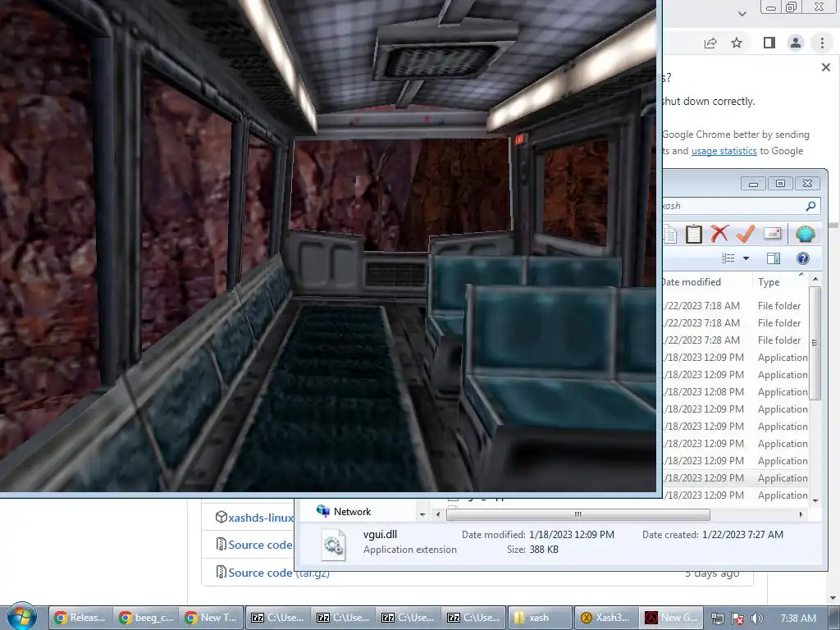This screenshot has width=840, height=630.
Task: Click inside the Xash3D game viewport
Action: (x=328, y=245)
